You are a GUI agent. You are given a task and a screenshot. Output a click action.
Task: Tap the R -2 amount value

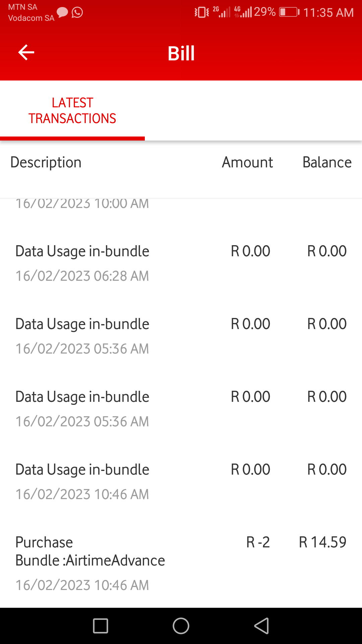click(x=258, y=542)
